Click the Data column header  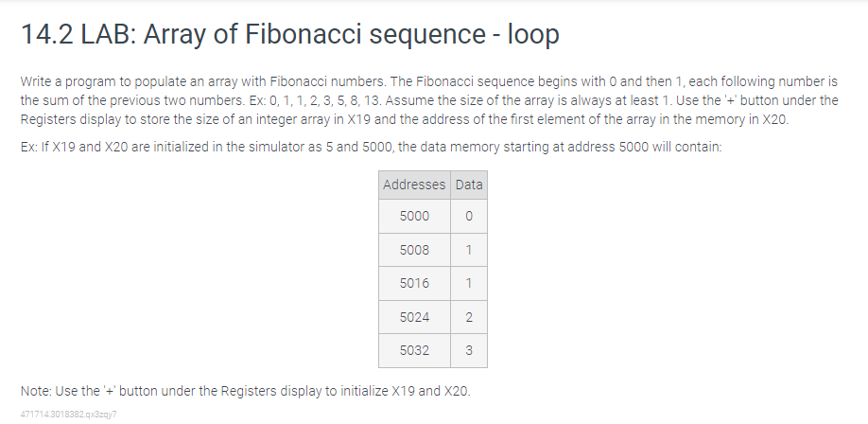(469, 185)
